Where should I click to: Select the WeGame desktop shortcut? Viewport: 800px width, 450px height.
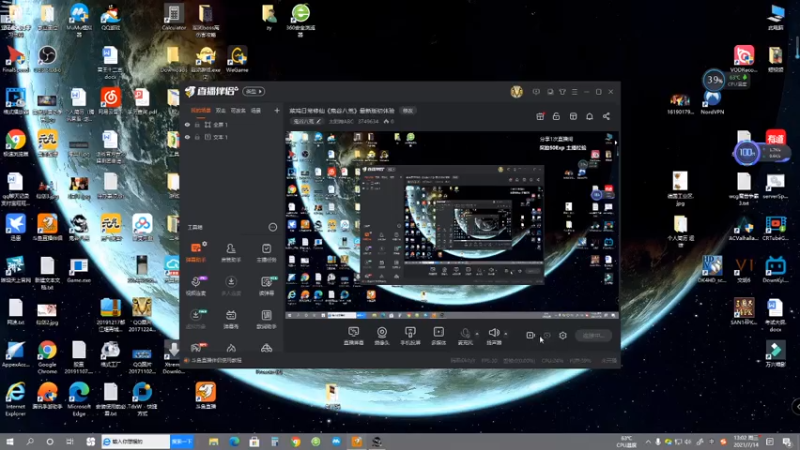click(x=237, y=59)
